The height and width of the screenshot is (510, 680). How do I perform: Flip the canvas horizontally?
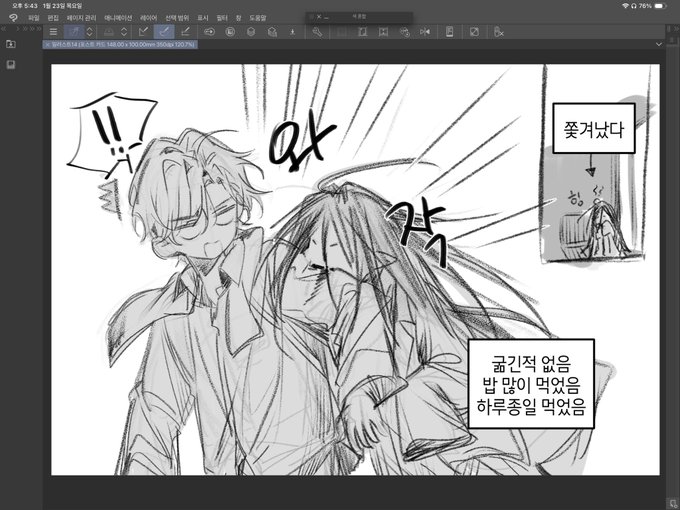[x=425, y=32]
